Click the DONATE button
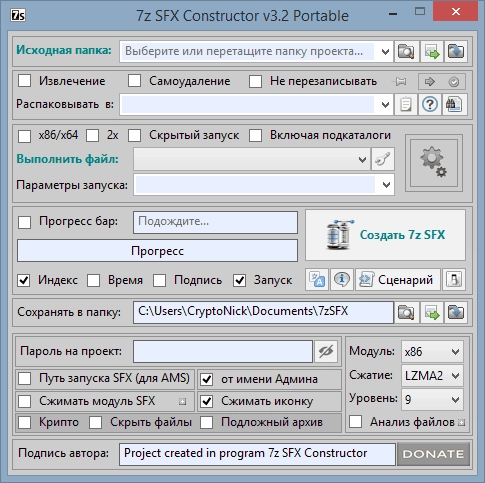This screenshot has width=485, height=483. tap(433, 454)
